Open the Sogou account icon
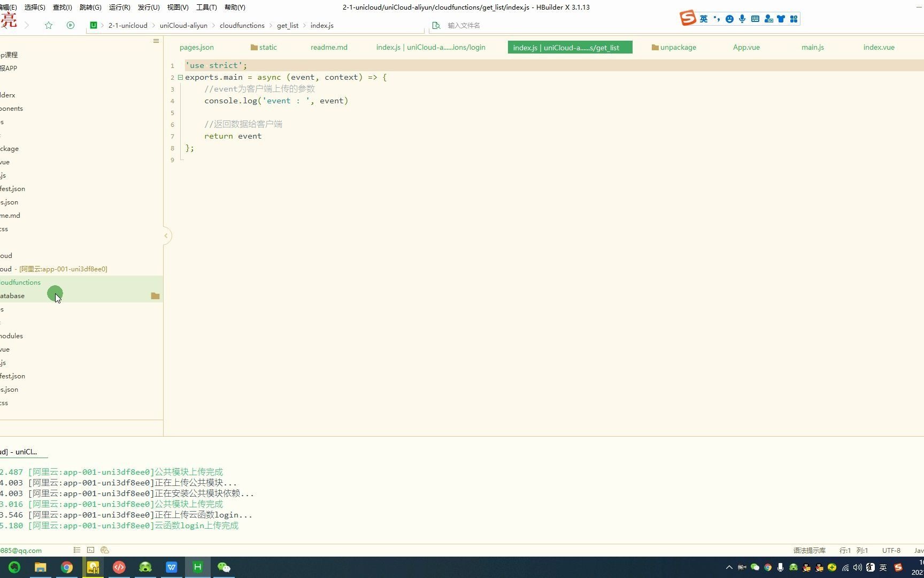The image size is (924, 578). click(x=768, y=19)
